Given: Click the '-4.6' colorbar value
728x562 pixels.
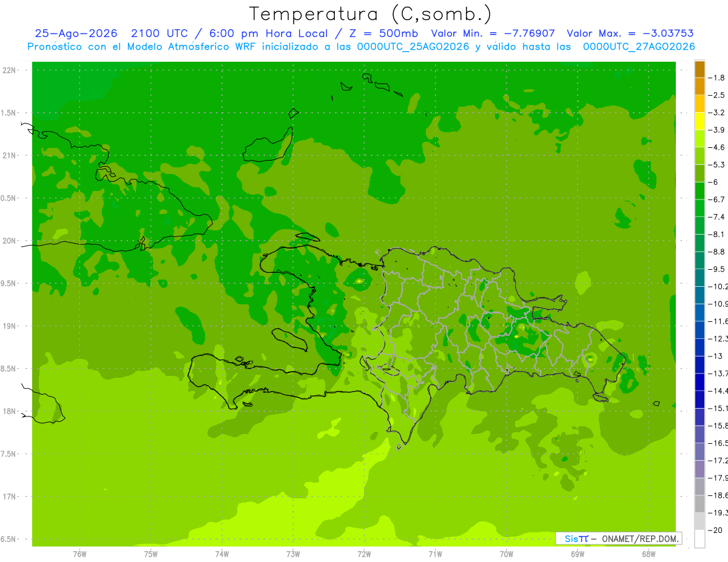Looking at the screenshot, I should click(x=716, y=147).
